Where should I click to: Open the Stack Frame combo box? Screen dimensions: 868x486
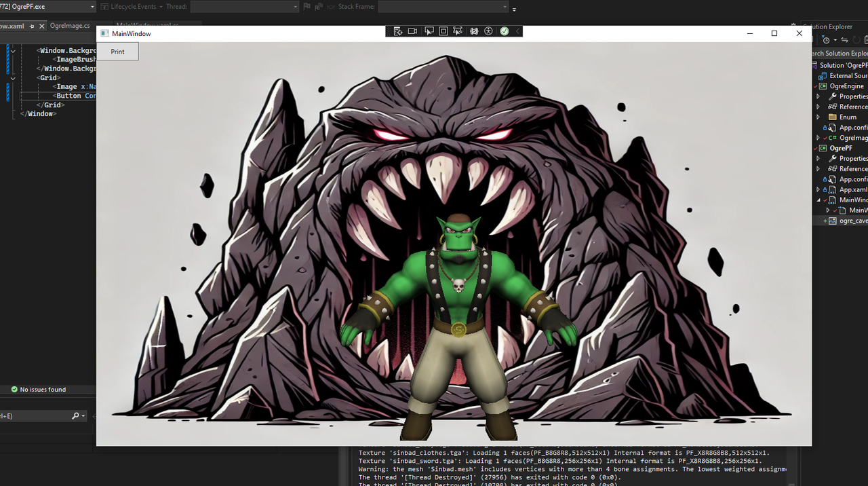tap(443, 6)
